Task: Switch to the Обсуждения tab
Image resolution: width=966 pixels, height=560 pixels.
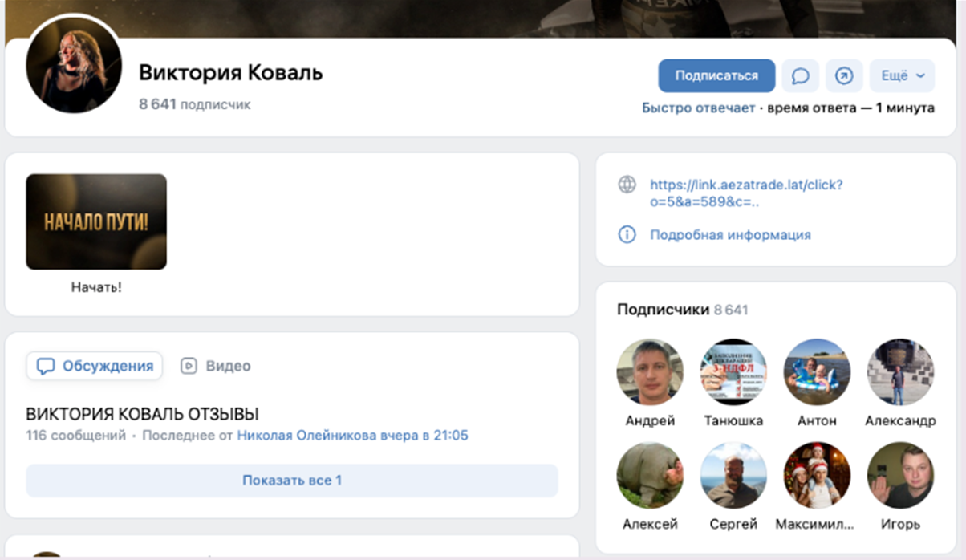Action: (95, 366)
